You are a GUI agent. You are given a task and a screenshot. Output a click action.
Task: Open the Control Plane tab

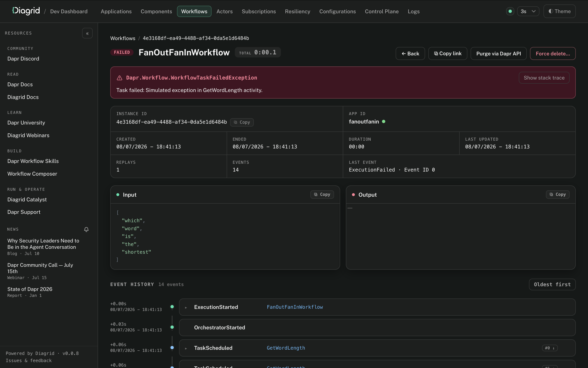(x=382, y=11)
